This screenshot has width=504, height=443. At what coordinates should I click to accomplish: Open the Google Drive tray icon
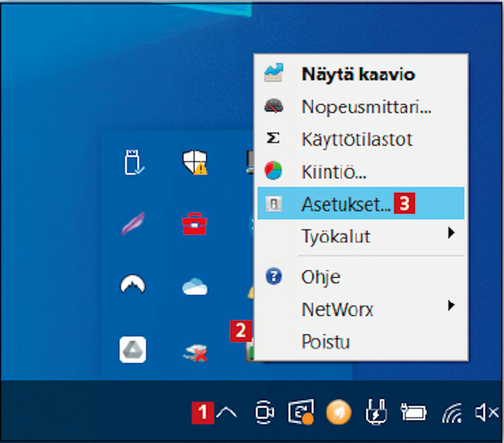tap(133, 350)
